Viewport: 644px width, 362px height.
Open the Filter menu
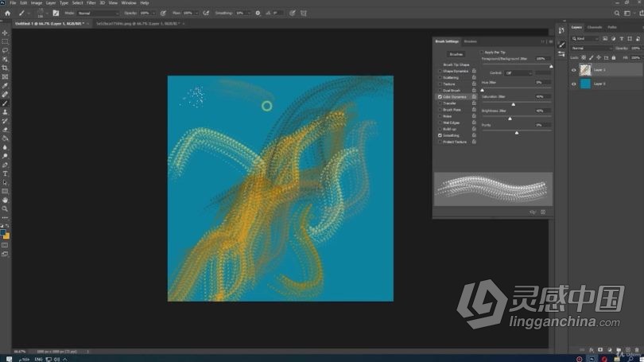[x=91, y=3]
